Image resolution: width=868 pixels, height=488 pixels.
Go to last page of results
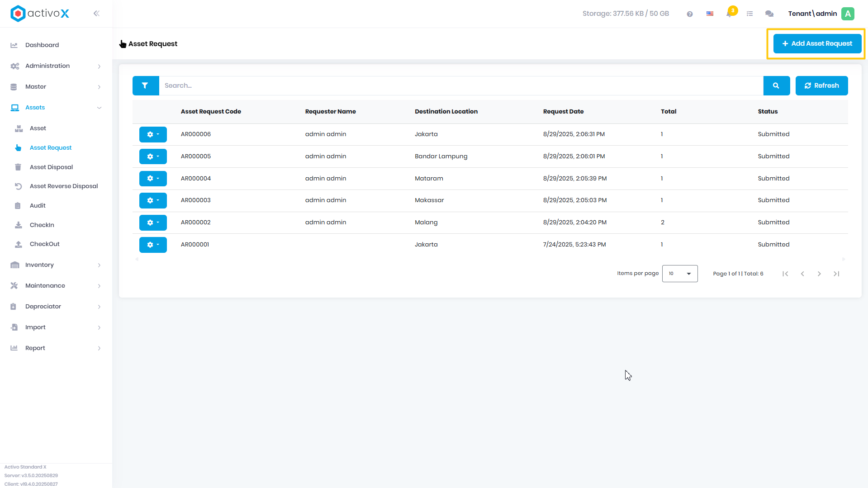click(836, 274)
